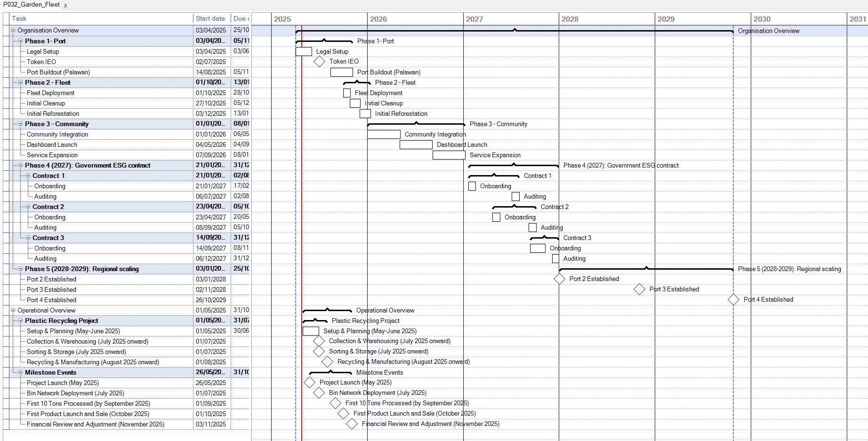Collapse the Organisation Overview group
The height and width of the screenshot is (441, 868).
pos(13,31)
